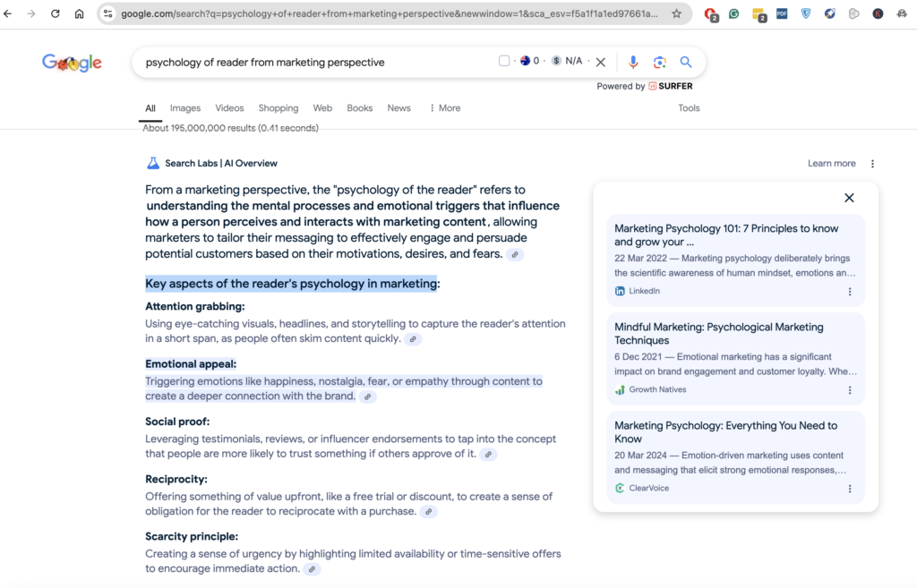
Task: Bookmark this page with the star icon
Action: [x=676, y=13]
